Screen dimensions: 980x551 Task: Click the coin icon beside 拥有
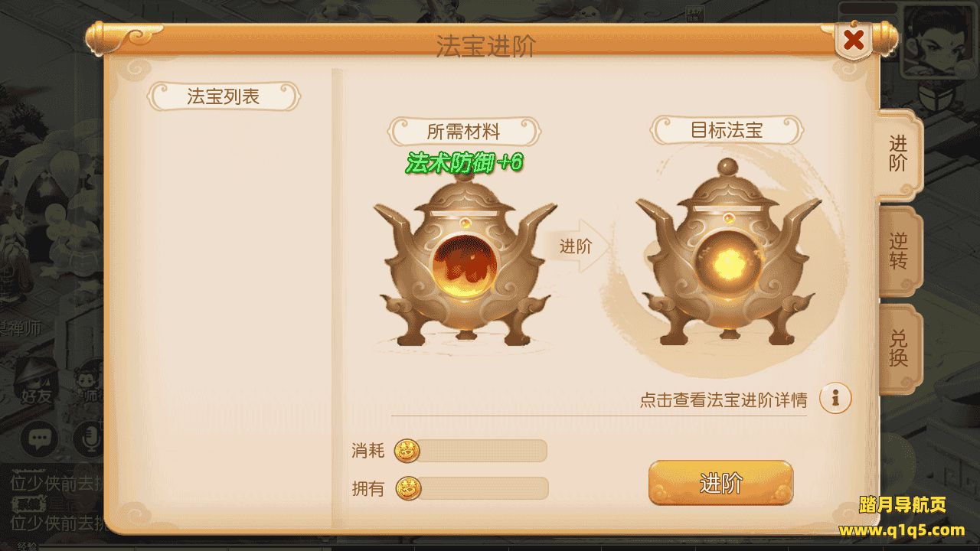pyautogui.click(x=409, y=488)
